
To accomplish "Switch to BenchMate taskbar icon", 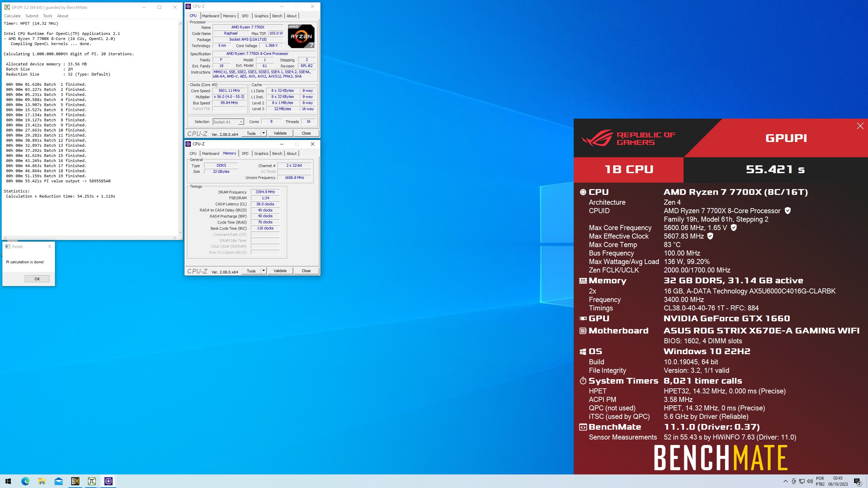I will [x=75, y=481].
